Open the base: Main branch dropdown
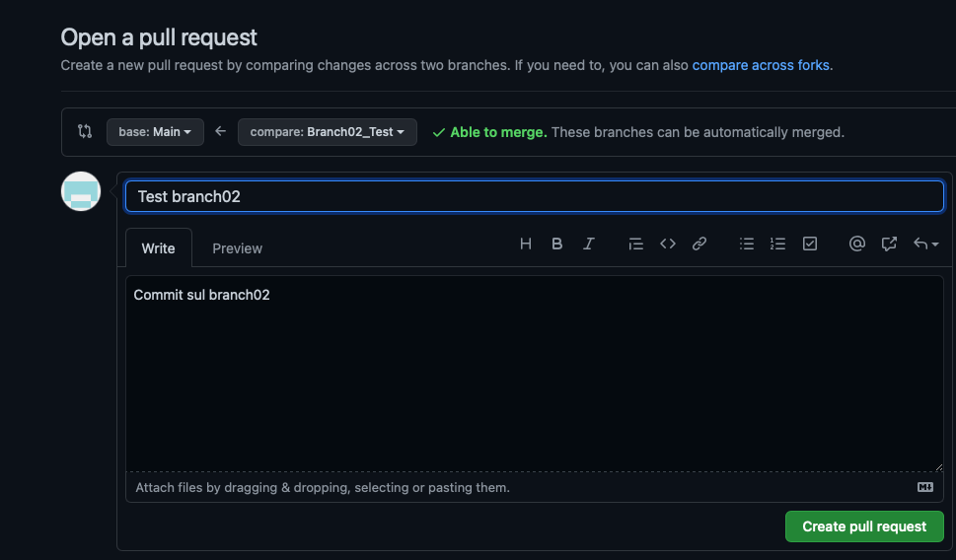 click(x=155, y=132)
